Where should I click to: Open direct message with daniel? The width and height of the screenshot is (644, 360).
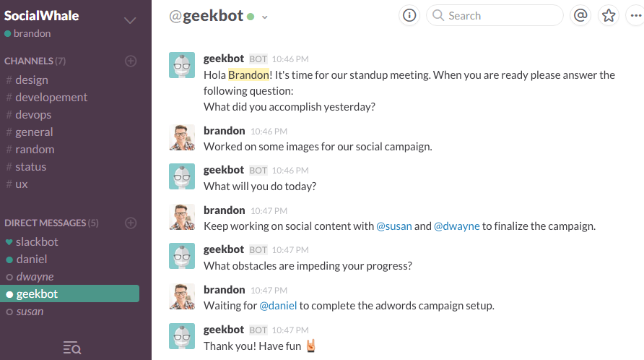[x=31, y=259]
